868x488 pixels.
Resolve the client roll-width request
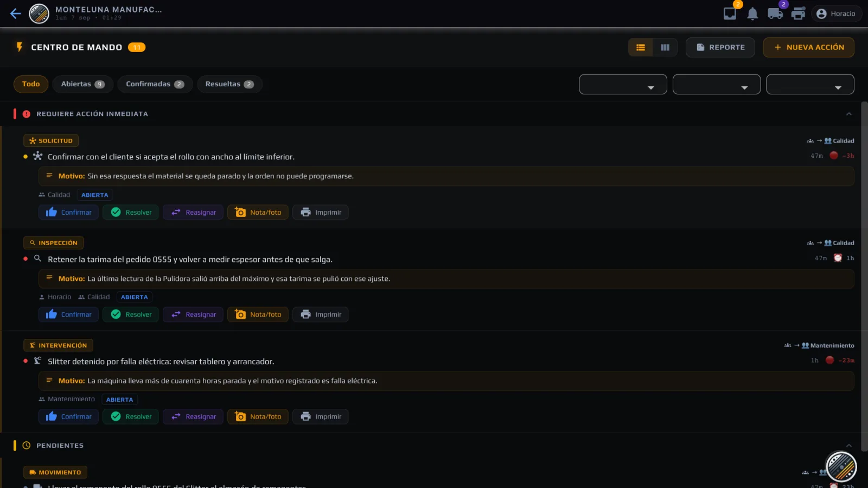pos(131,213)
